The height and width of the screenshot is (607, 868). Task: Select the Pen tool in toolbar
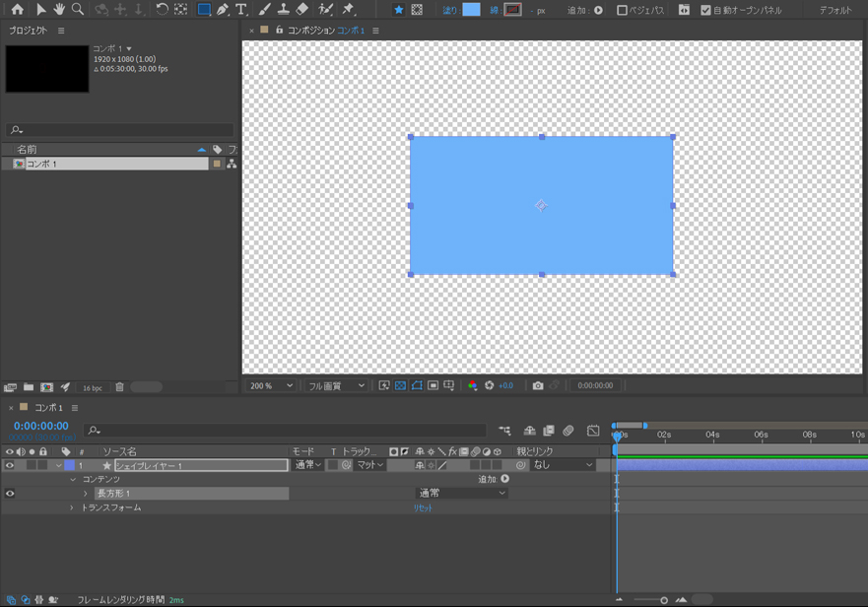[223, 10]
